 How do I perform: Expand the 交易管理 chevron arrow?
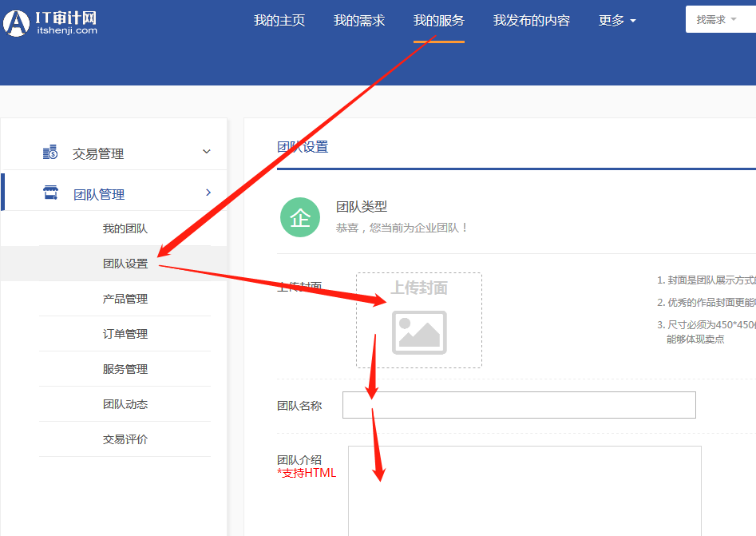click(x=207, y=152)
